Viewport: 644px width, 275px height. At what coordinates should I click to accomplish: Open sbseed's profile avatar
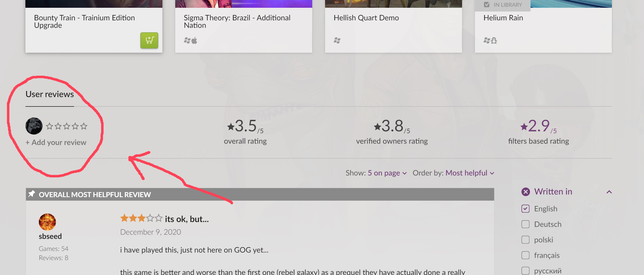(47, 222)
